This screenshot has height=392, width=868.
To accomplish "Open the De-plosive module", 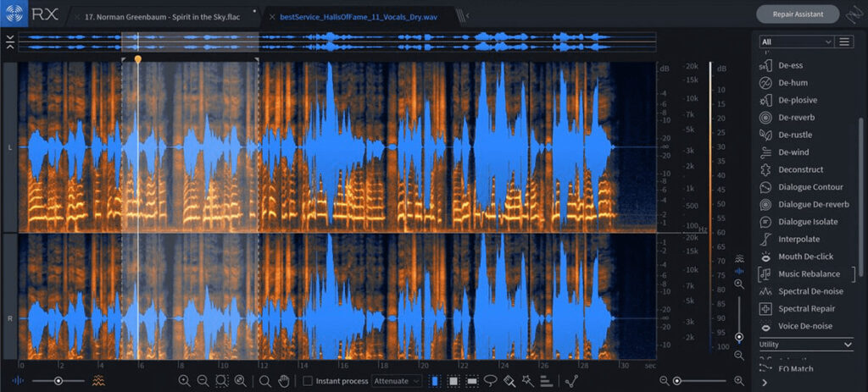I will coord(787,100).
